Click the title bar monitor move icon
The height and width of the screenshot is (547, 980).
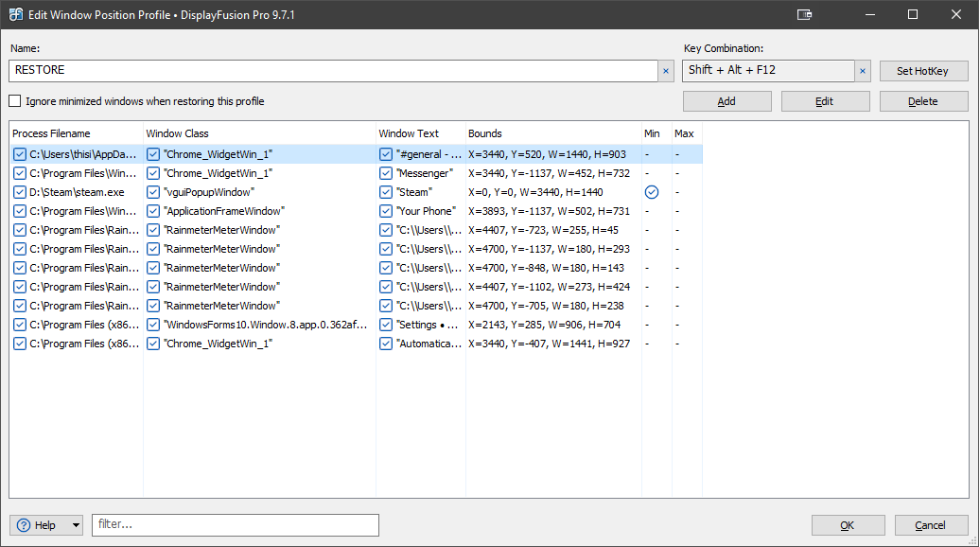tap(805, 14)
